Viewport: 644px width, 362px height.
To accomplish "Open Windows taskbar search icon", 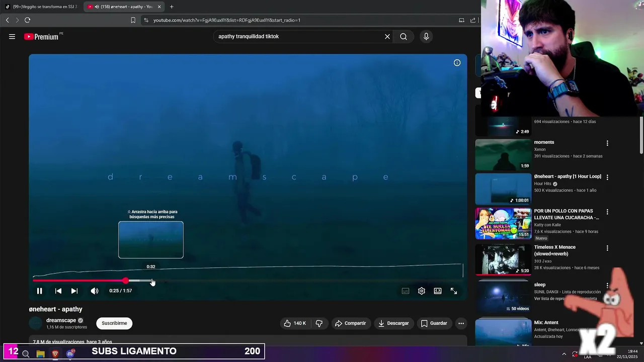I will tap(26, 354).
